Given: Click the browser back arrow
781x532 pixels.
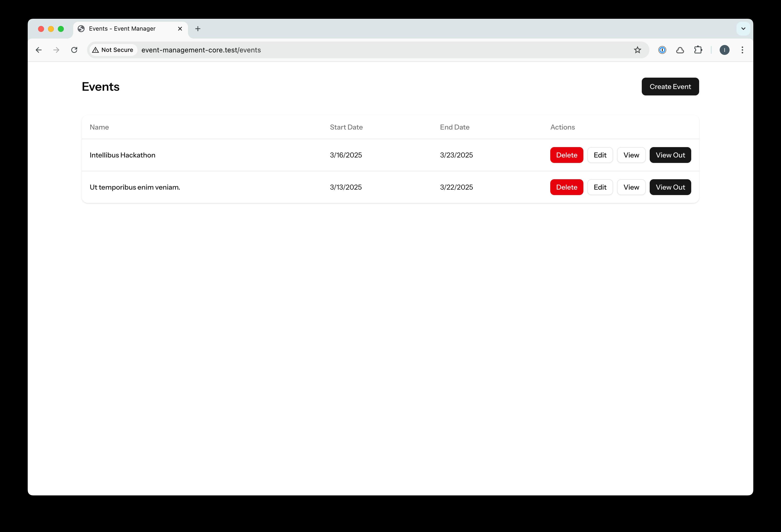Looking at the screenshot, I should (x=39, y=50).
